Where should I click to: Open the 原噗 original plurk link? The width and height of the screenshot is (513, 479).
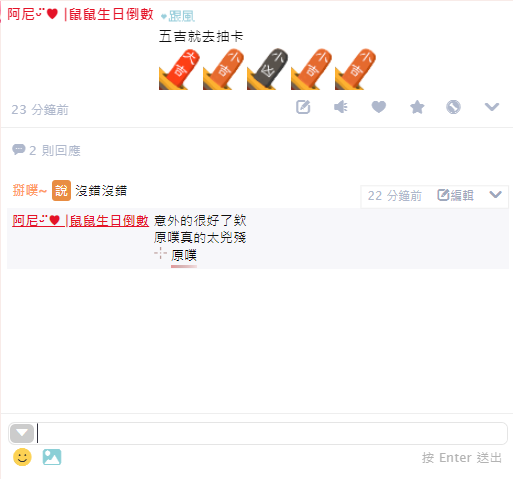tap(184, 255)
